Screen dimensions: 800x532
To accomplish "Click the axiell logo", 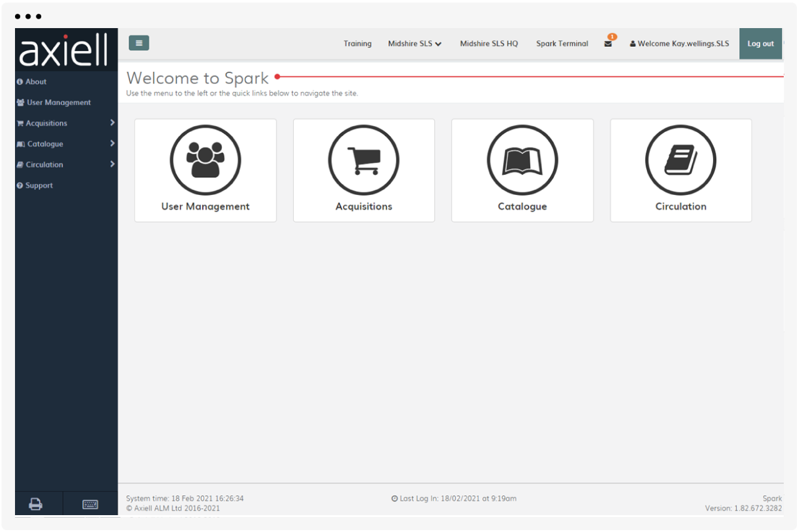I will pyautogui.click(x=64, y=50).
